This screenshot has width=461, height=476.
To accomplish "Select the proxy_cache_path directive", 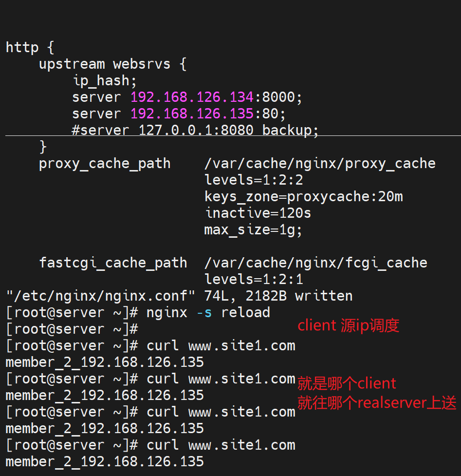I will (105, 164).
